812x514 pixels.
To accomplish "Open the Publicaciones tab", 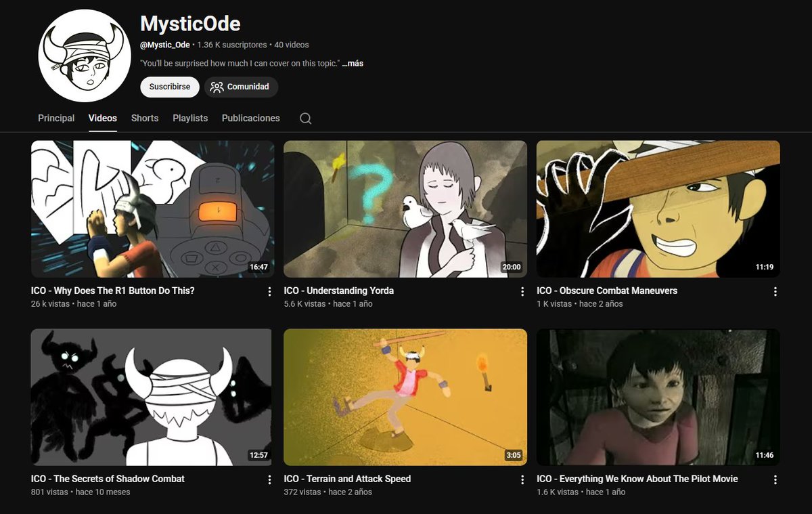I will 251,118.
